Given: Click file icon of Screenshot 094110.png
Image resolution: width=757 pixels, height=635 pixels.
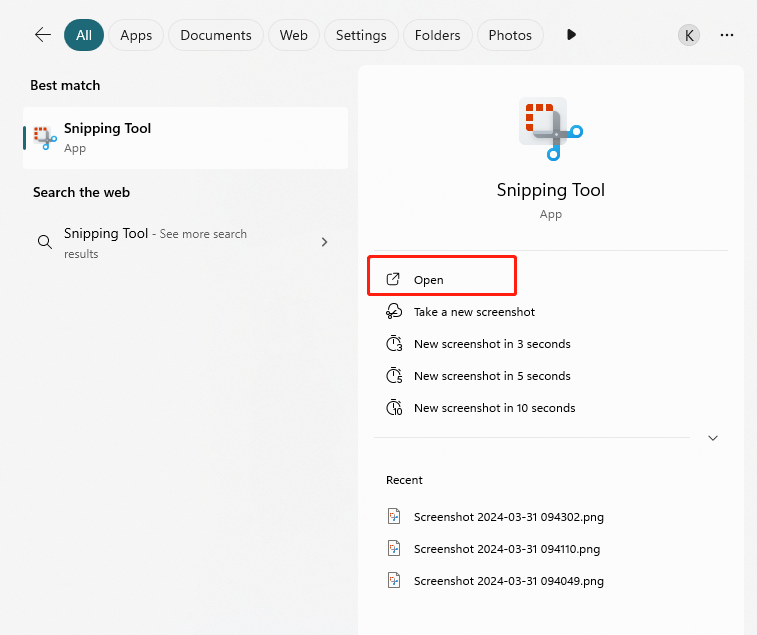Looking at the screenshot, I should click(394, 548).
